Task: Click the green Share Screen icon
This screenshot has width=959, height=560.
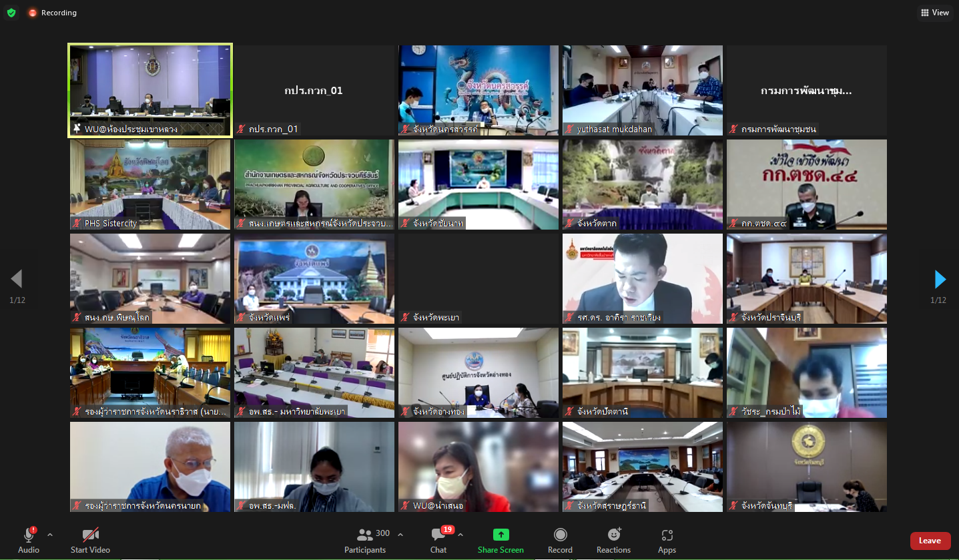Action: coord(501,535)
